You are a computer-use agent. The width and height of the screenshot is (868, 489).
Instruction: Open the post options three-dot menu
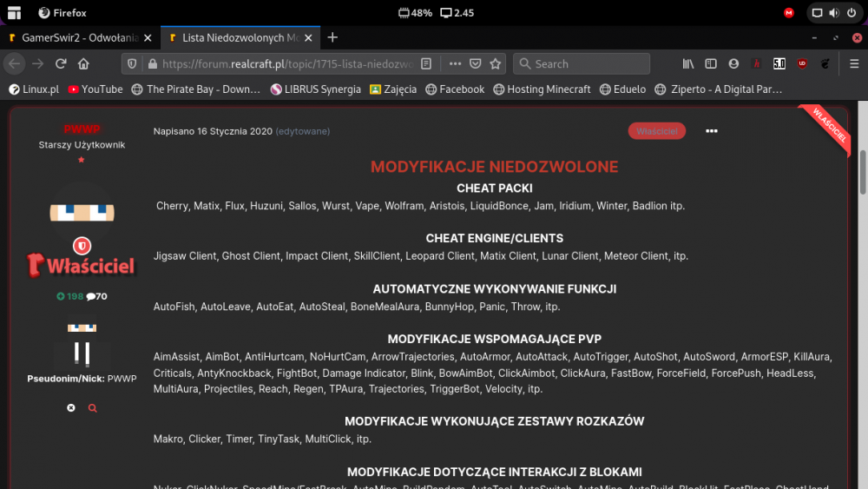pyautogui.click(x=712, y=131)
